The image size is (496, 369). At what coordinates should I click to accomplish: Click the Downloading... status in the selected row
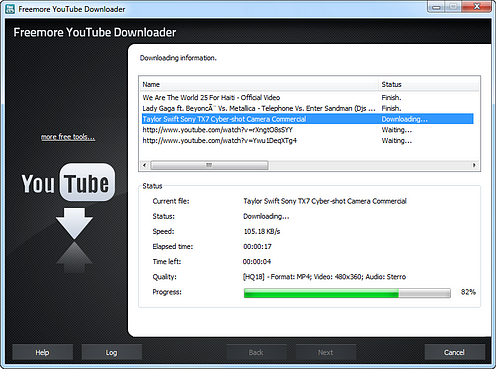(x=404, y=119)
